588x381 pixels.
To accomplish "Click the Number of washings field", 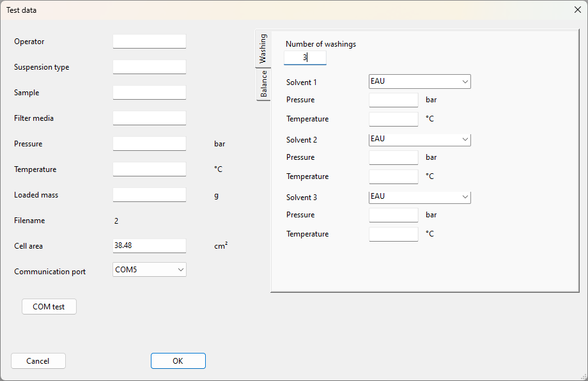I will point(305,58).
